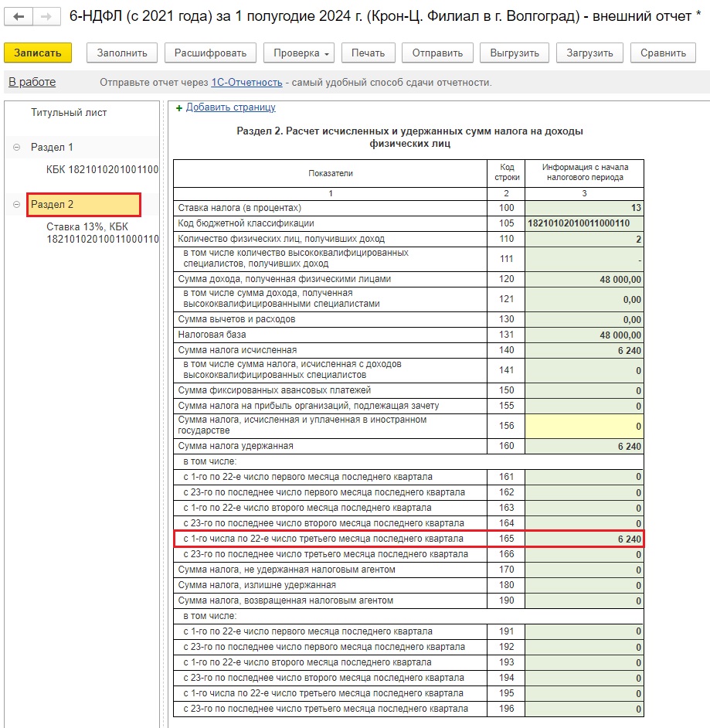Go back using the left arrow button
The width and height of the screenshot is (710, 728).
[x=19, y=17]
